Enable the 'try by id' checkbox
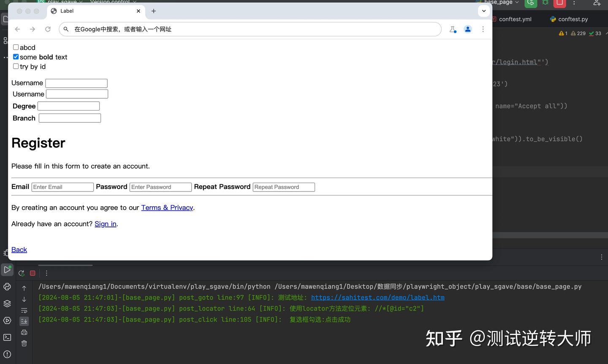The height and width of the screenshot is (364, 608). 16,66
